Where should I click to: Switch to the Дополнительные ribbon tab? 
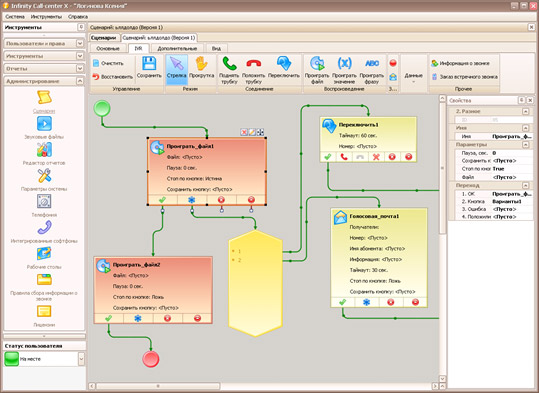click(177, 48)
